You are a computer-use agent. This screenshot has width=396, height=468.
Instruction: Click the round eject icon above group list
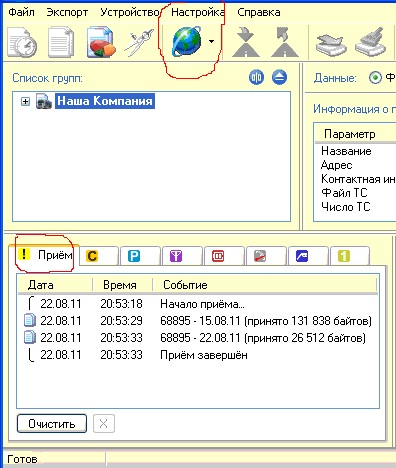coord(279,78)
